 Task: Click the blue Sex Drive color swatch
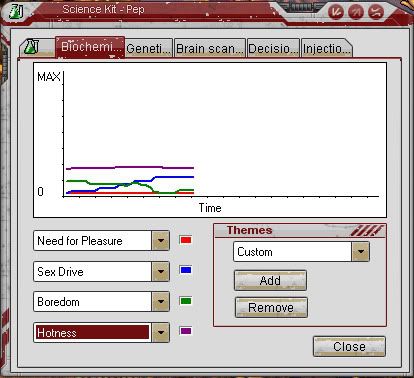point(186,270)
